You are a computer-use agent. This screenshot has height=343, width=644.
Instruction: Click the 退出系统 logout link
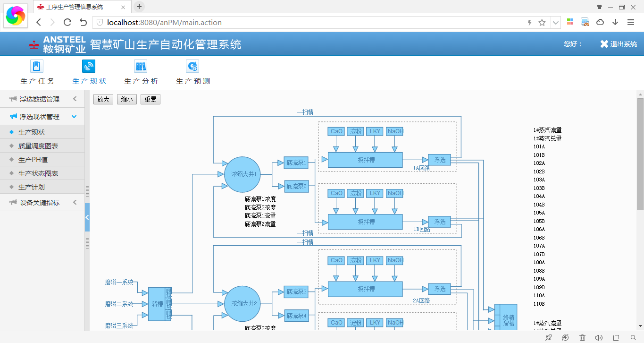pos(619,44)
